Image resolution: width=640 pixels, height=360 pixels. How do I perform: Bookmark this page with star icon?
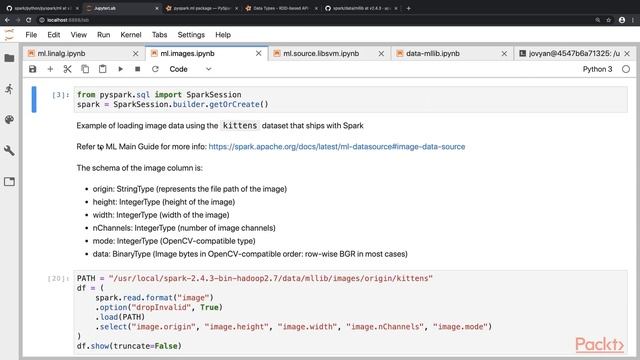(609, 20)
